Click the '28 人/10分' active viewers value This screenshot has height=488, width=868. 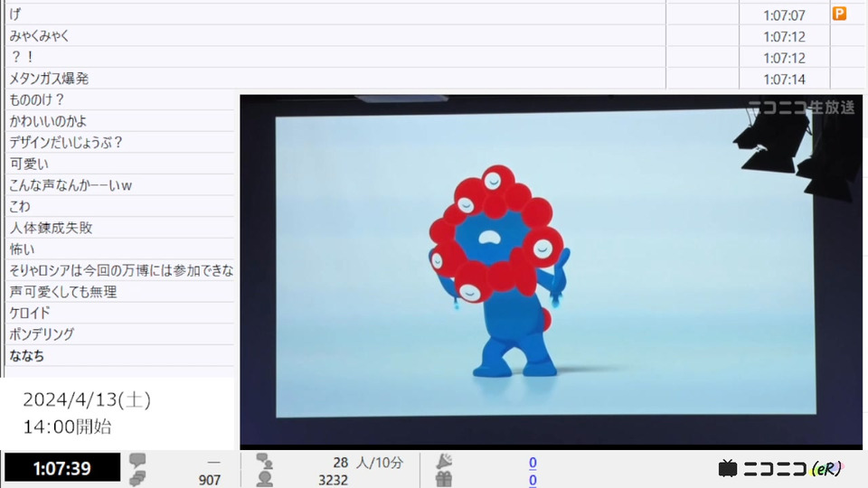point(368,463)
